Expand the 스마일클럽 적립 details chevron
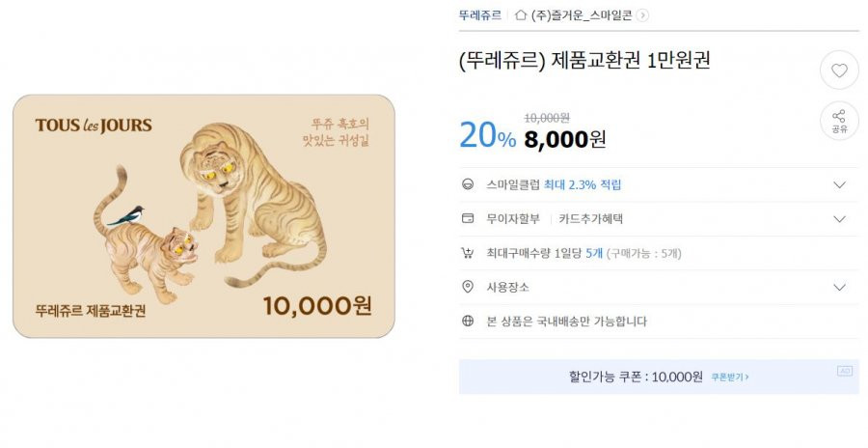Viewport: 868px width, 448px height. 840,184
